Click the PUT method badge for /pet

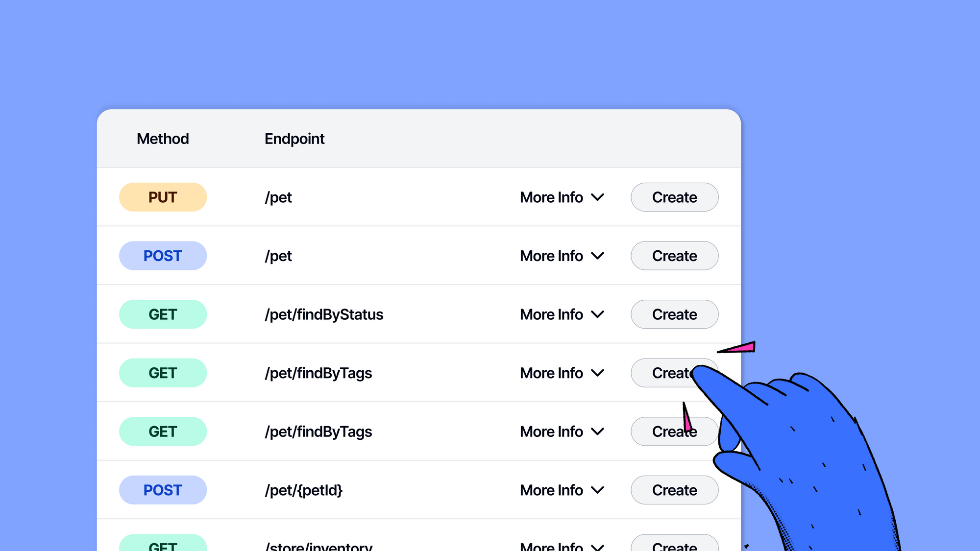[x=163, y=197]
